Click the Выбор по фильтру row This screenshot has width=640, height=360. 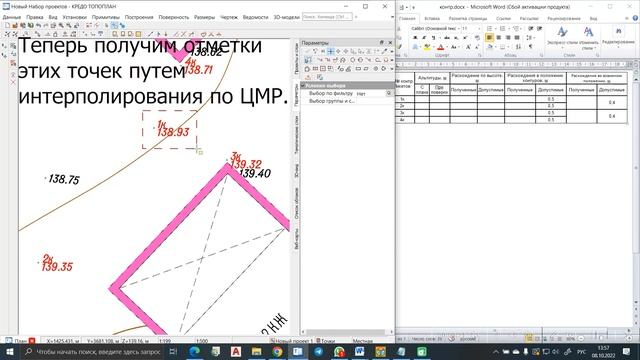pyautogui.click(x=348, y=93)
